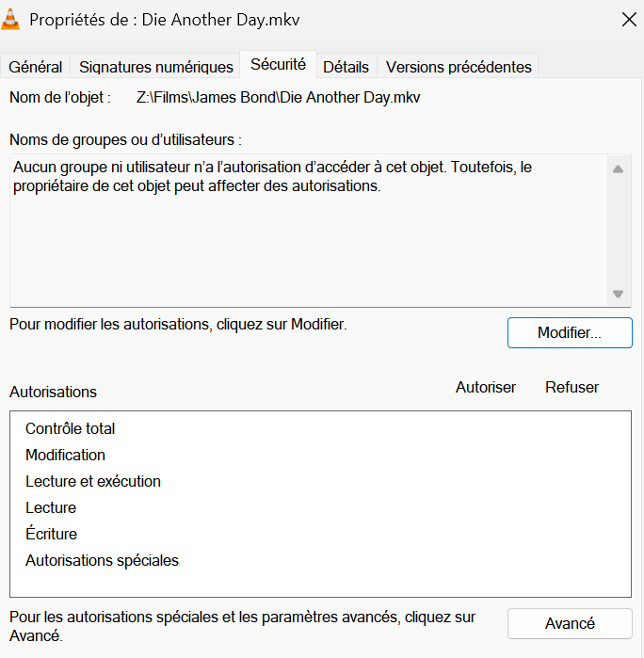Select the Autorisations spéciales row

320,560
